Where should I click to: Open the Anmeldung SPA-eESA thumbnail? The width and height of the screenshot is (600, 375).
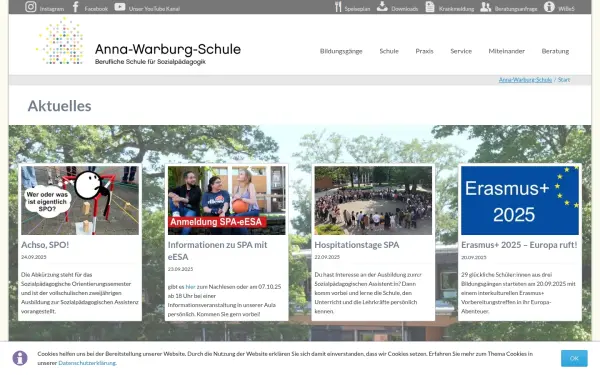pos(227,200)
